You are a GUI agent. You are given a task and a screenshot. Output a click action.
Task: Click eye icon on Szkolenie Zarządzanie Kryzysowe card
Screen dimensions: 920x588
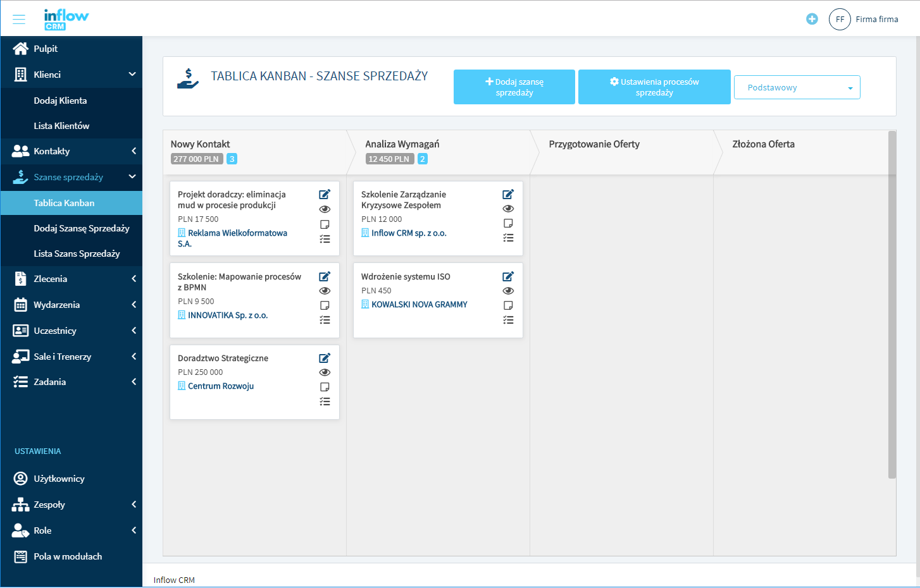[x=508, y=209]
